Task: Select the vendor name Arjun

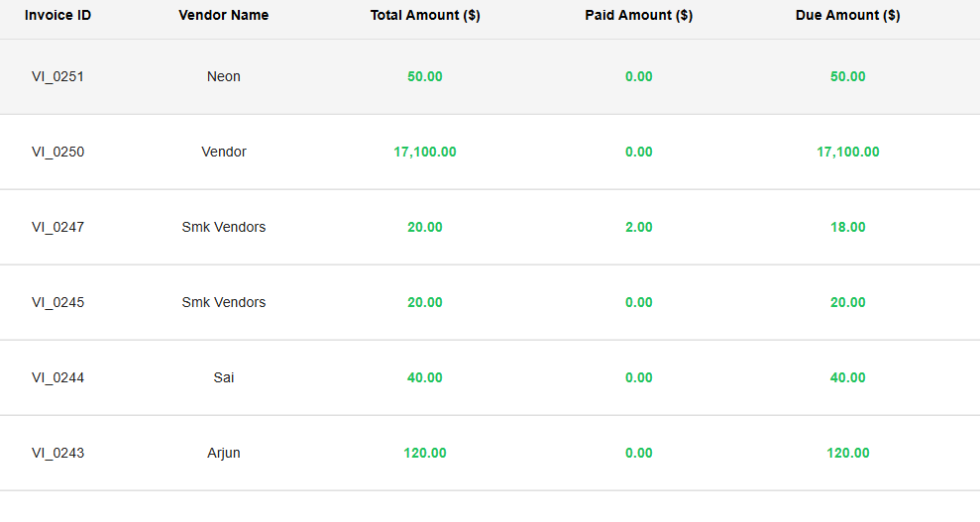Action: tap(224, 453)
